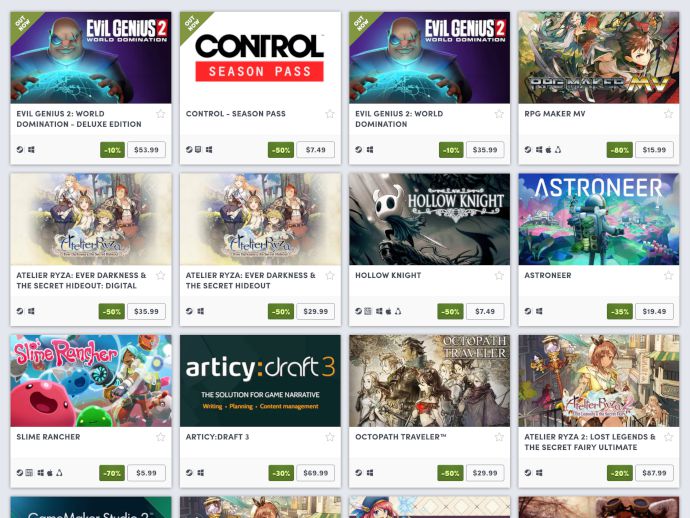Toggle wishlist star on Hollow Knight card
Viewport: 690px width, 518px height.
pyautogui.click(x=499, y=276)
